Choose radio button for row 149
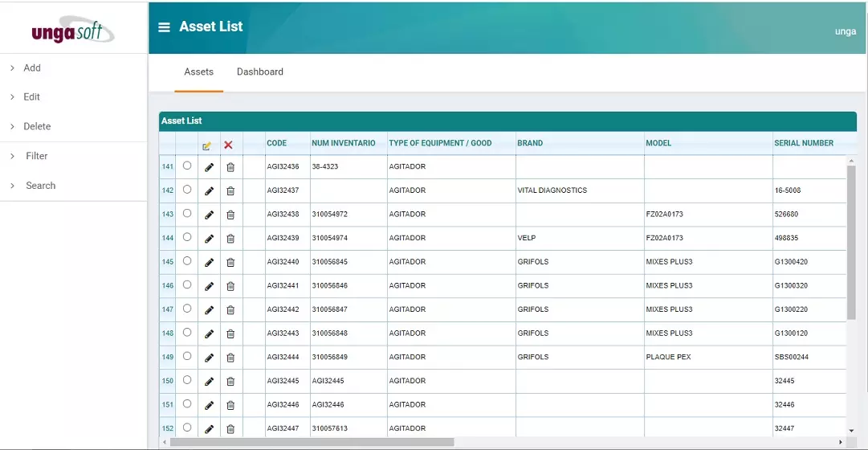This screenshot has width=868, height=450. click(x=187, y=356)
